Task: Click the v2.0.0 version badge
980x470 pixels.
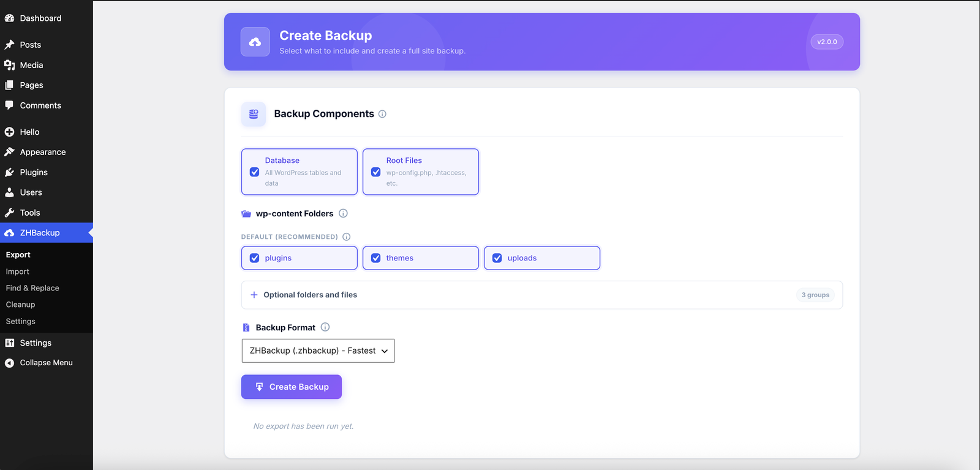Action: click(x=827, y=42)
